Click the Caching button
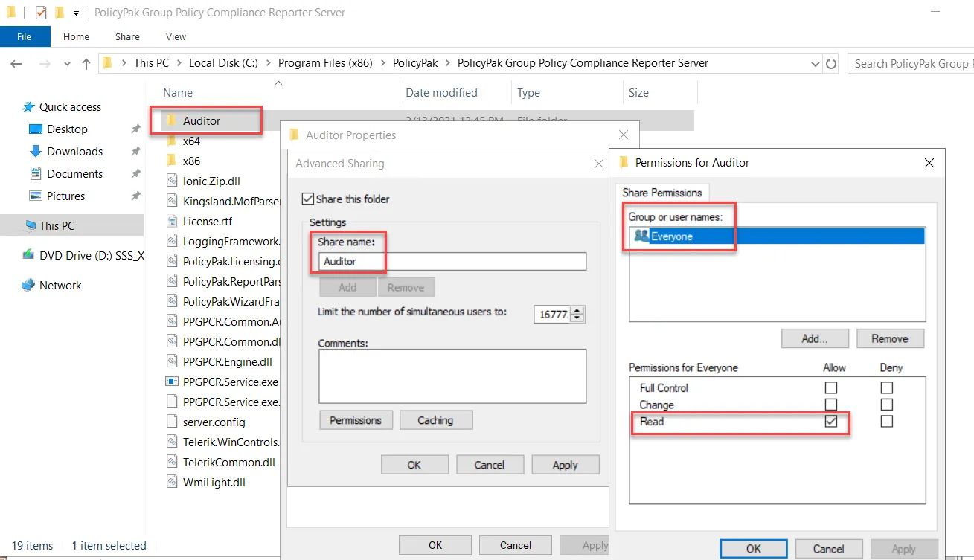The height and width of the screenshot is (560, 974). point(435,420)
